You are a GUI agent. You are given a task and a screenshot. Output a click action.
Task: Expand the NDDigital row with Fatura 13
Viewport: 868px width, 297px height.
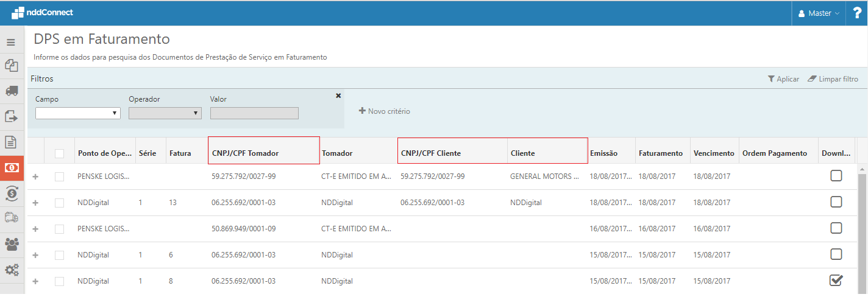click(35, 203)
